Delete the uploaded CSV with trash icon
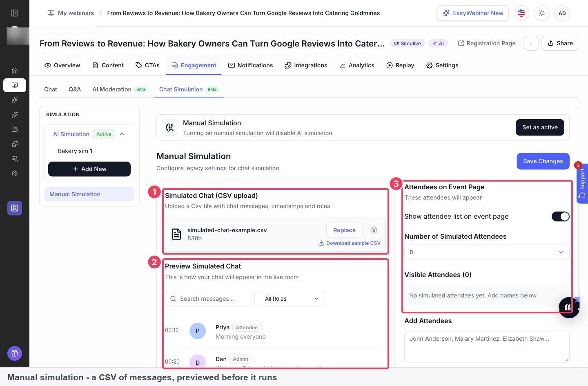This screenshot has width=588, height=386. click(x=374, y=230)
